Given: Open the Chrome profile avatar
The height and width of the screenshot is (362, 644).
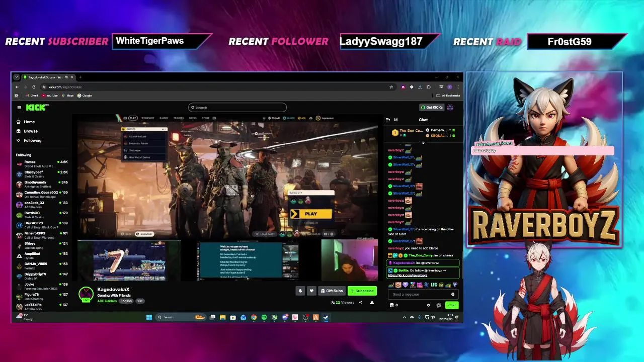Looking at the screenshot, I should point(449,87).
